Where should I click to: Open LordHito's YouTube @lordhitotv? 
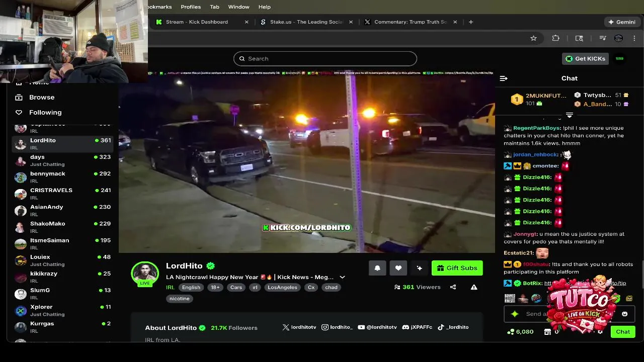pyautogui.click(x=377, y=327)
